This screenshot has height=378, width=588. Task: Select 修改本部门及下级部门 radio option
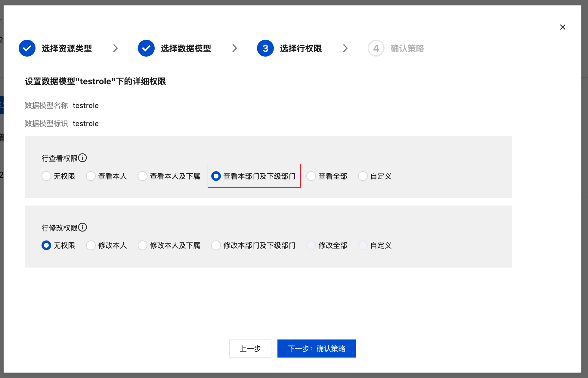tap(216, 245)
